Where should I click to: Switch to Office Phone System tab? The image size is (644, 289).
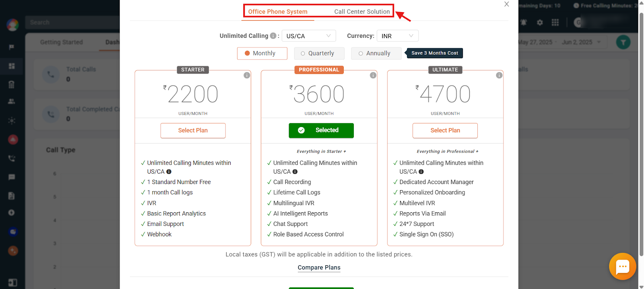(x=278, y=12)
